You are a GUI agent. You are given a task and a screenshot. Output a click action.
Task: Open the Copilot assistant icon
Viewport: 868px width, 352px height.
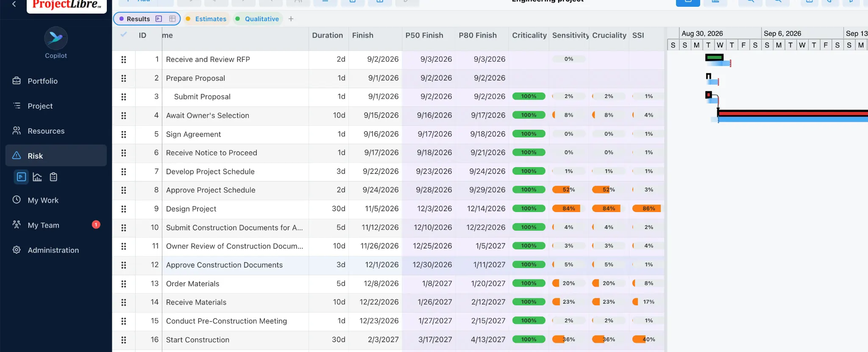coord(56,38)
